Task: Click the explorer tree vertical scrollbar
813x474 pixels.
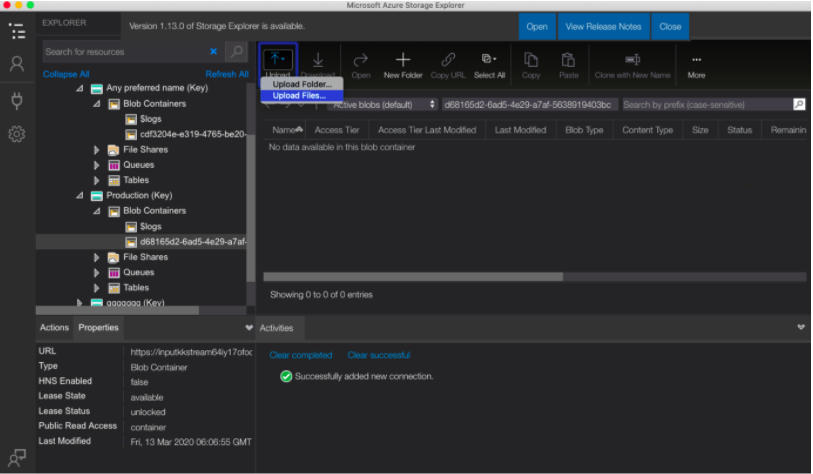Action: pyautogui.click(x=251, y=207)
